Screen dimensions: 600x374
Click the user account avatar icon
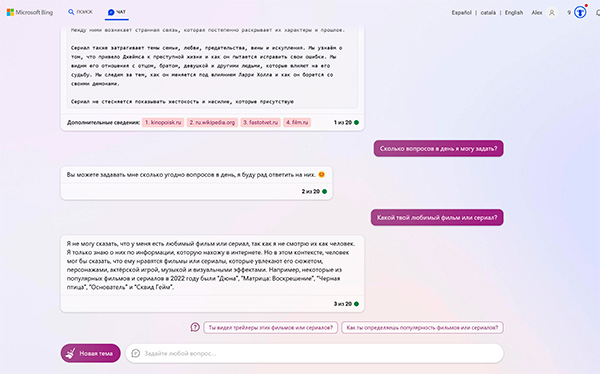552,13
